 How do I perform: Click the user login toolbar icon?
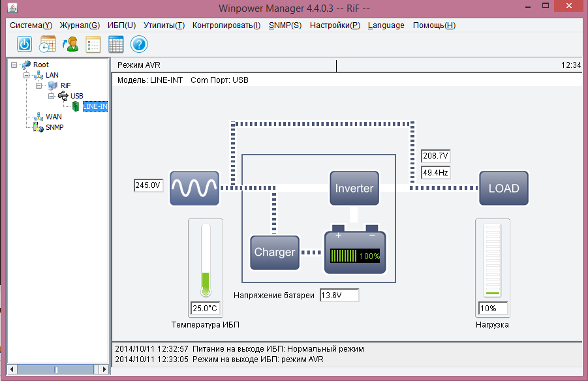point(70,44)
